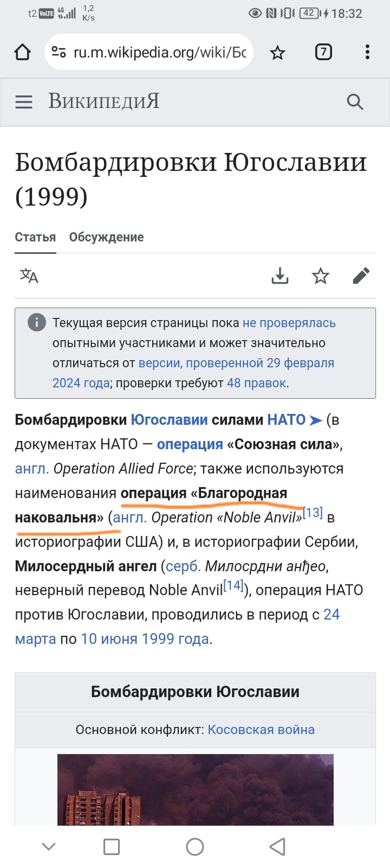Tap the browser home icon

point(23,52)
